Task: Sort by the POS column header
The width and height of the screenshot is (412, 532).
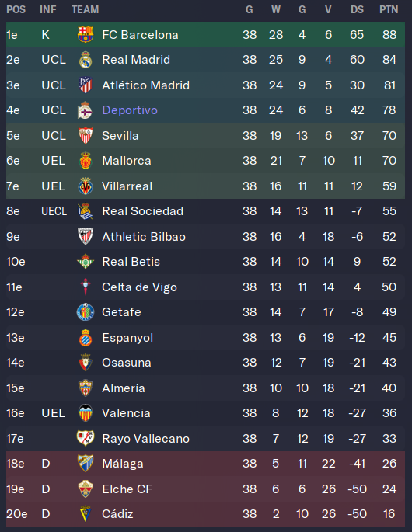Action: point(16,9)
